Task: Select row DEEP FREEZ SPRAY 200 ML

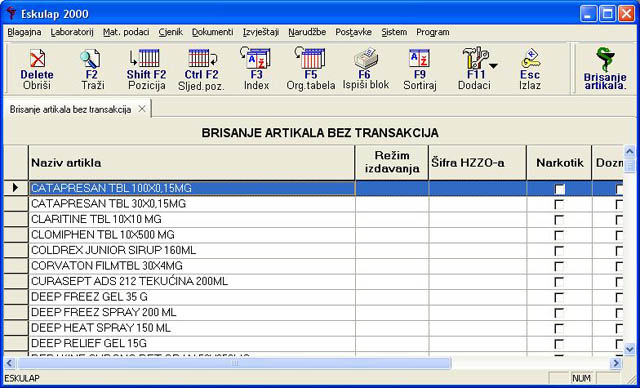Action: (x=313, y=313)
